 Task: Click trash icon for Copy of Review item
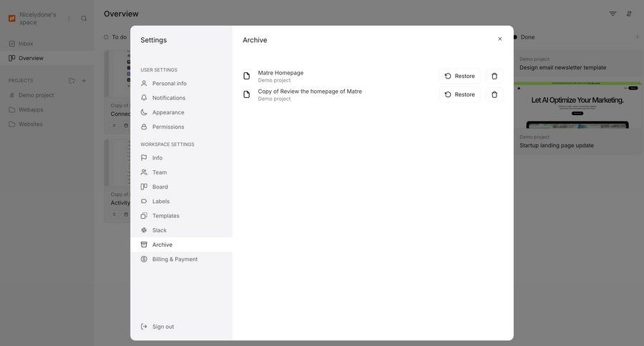tap(494, 94)
